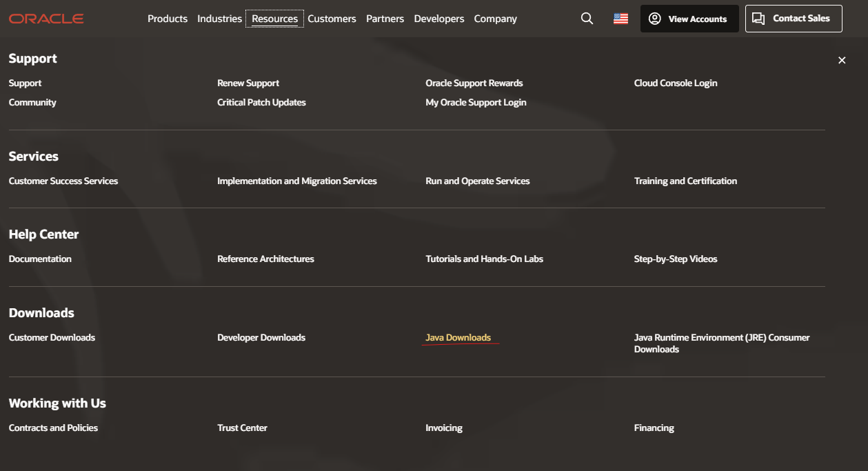This screenshot has height=471, width=868.
Task: Open the Partners menu
Action: point(385,19)
